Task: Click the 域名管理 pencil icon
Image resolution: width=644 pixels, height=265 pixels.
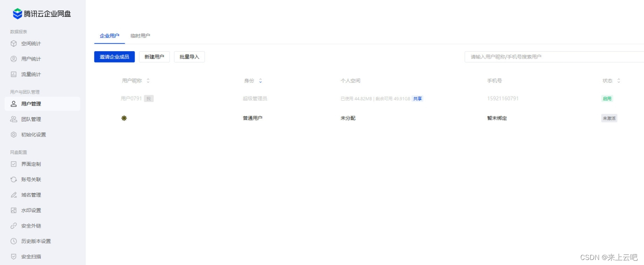Action: 13,195
